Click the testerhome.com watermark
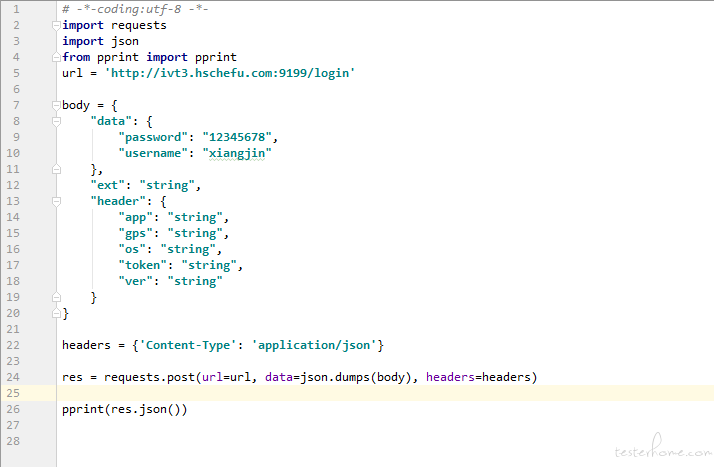This screenshot has height=467, width=714. click(663, 448)
